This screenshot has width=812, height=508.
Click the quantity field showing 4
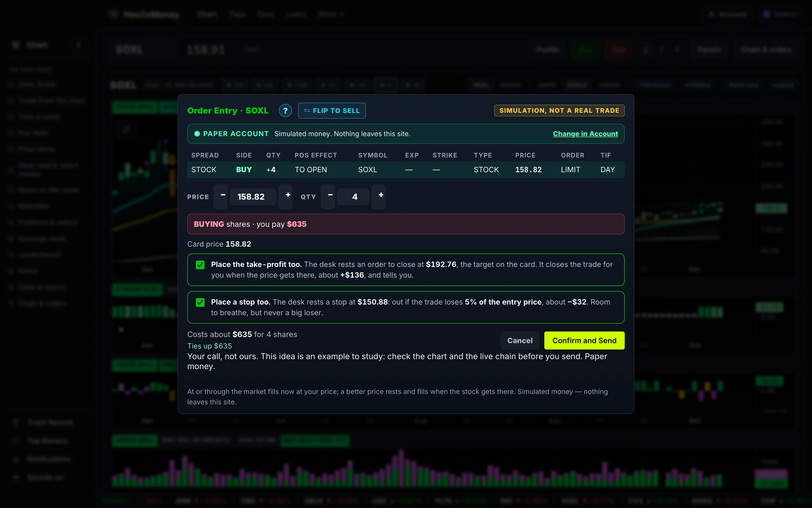(x=353, y=197)
